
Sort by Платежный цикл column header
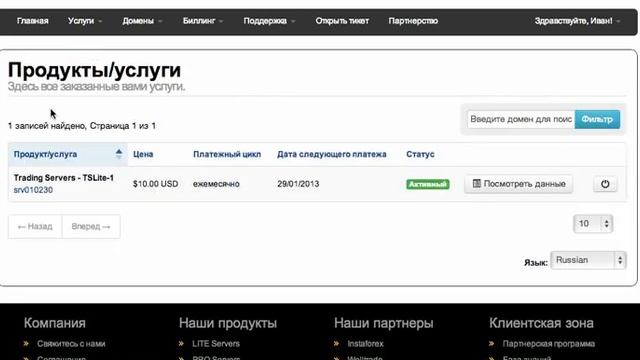227,154
